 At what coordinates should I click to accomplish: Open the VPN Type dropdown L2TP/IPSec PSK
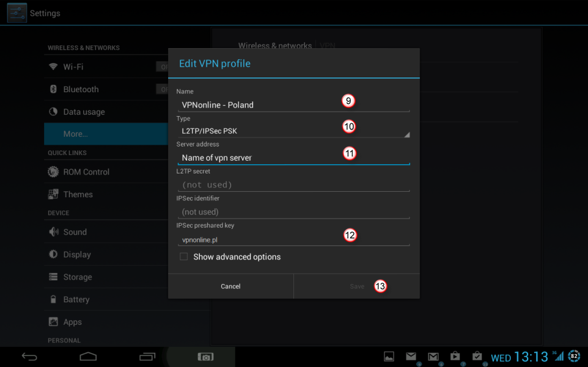pos(293,131)
